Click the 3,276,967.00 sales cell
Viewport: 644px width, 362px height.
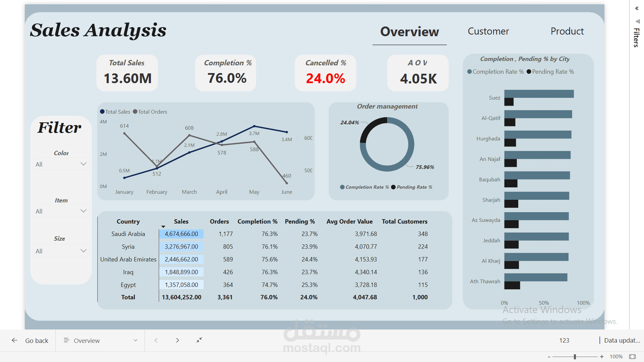pyautogui.click(x=181, y=247)
